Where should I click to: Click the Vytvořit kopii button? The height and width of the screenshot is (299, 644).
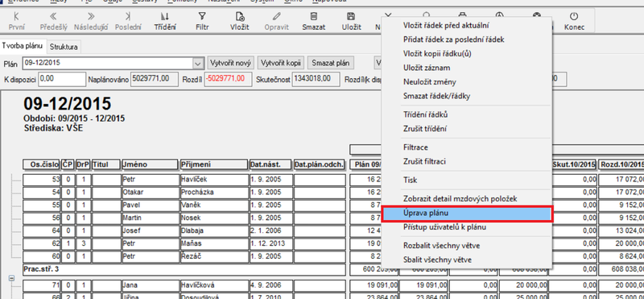pyautogui.click(x=281, y=64)
